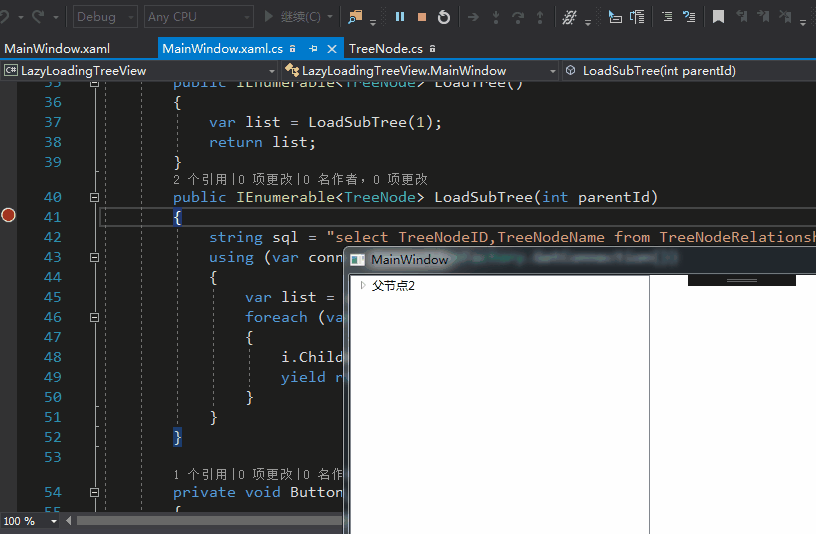The image size is (816, 534).
Task: Click the comment selected lines icon
Action: point(665,17)
